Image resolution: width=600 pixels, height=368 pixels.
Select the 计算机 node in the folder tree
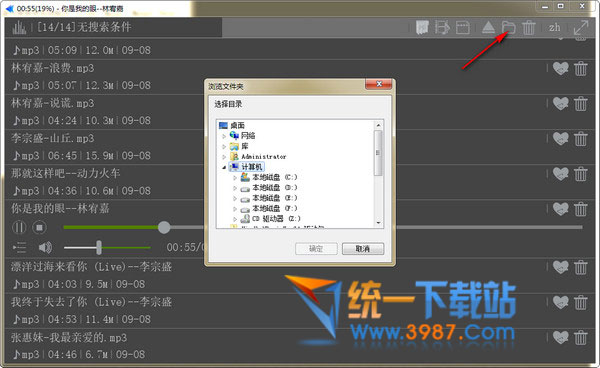click(x=246, y=167)
